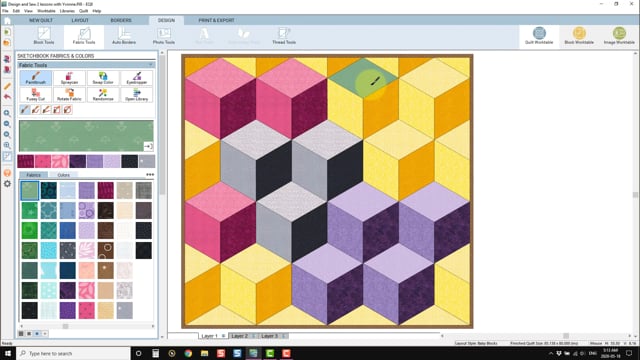Click the zoom in magnifier in left sidebar
Viewport: 640px width, 360px height.
(7, 113)
